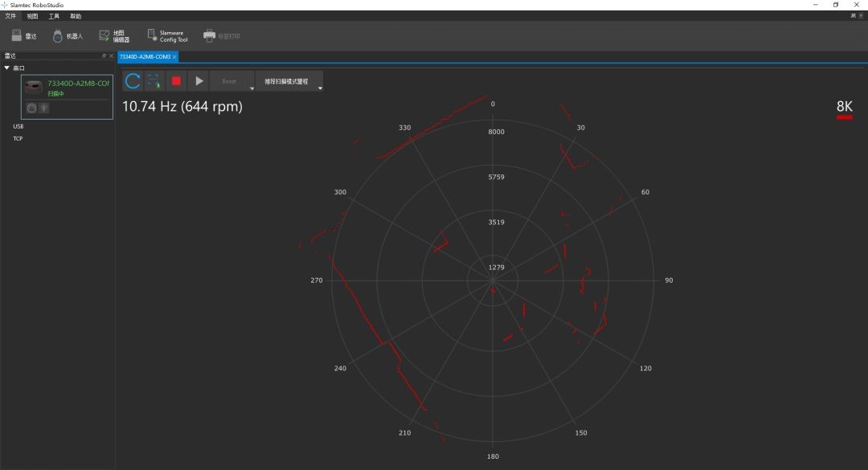Open the 文件 (File) menu
Image resolution: width=868 pixels, height=470 pixels.
click(x=10, y=16)
